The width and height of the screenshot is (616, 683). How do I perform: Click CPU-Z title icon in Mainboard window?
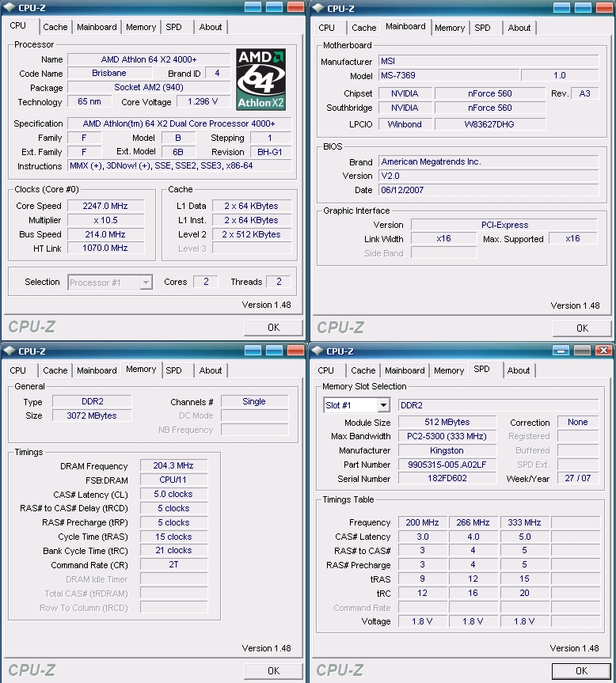[x=318, y=7]
